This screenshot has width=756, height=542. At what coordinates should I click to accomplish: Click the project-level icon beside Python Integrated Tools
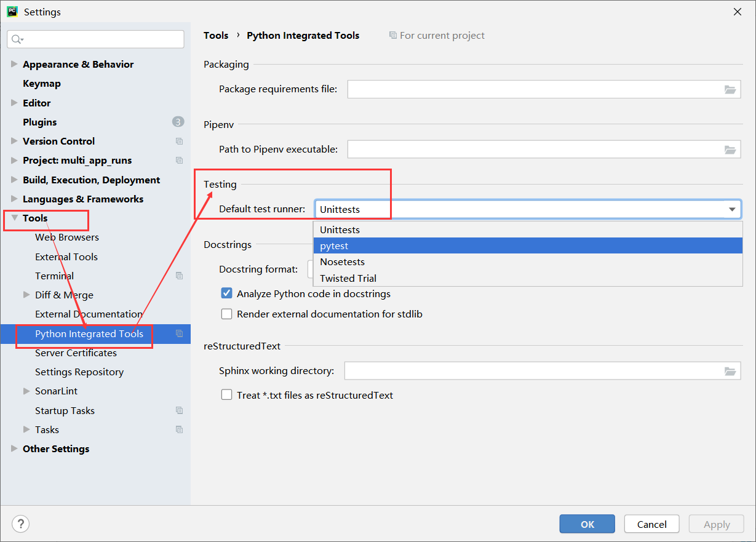pyautogui.click(x=179, y=333)
